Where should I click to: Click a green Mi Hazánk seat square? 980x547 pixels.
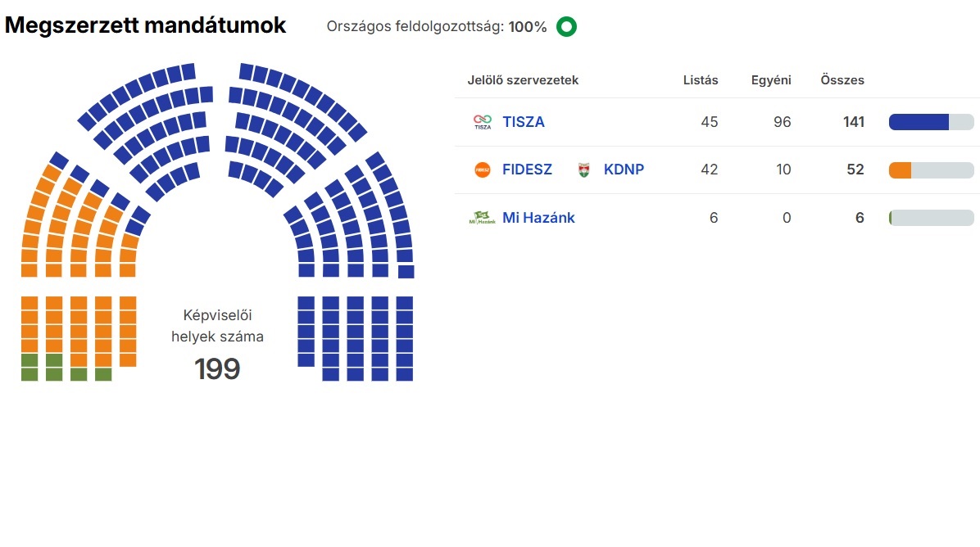(x=29, y=374)
